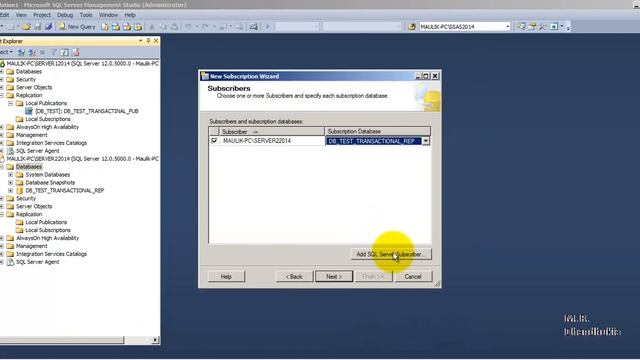Expand the DB_TEST_TRANSACTIONAL_REP database node
This screenshot has height=360, width=640.
pos(11,191)
